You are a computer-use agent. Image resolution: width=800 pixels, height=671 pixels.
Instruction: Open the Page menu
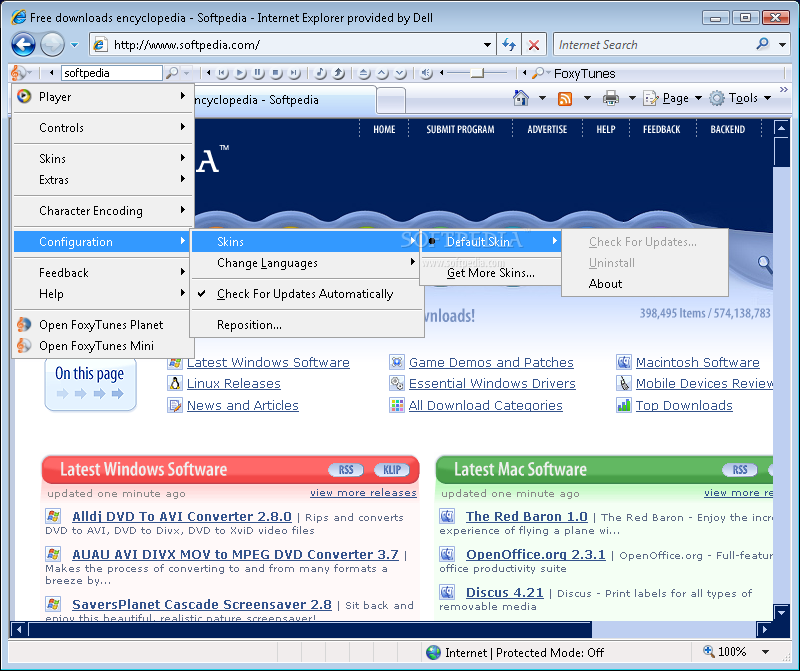tap(673, 98)
